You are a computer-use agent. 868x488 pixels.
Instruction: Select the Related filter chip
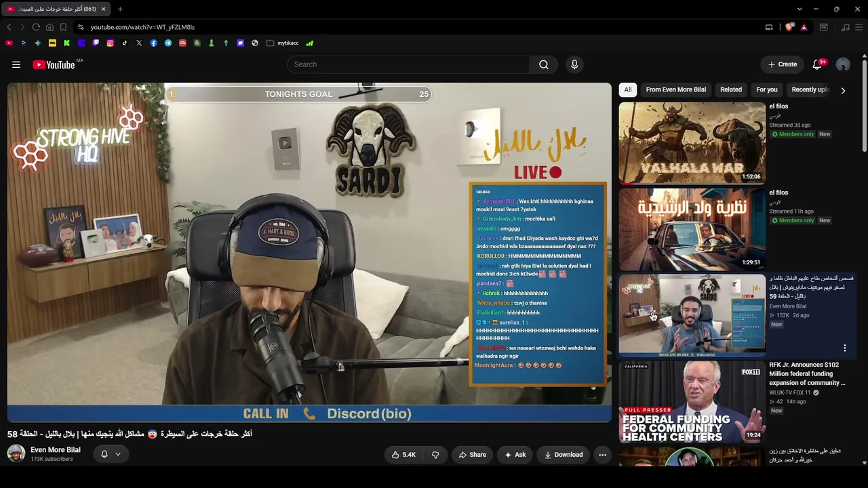[x=731, y=89]
